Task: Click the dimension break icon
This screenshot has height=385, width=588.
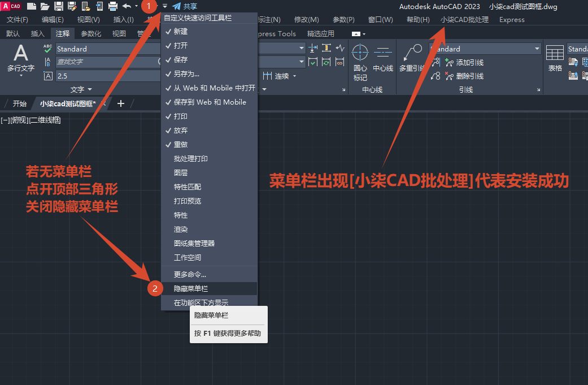Action: pos(313,48)
